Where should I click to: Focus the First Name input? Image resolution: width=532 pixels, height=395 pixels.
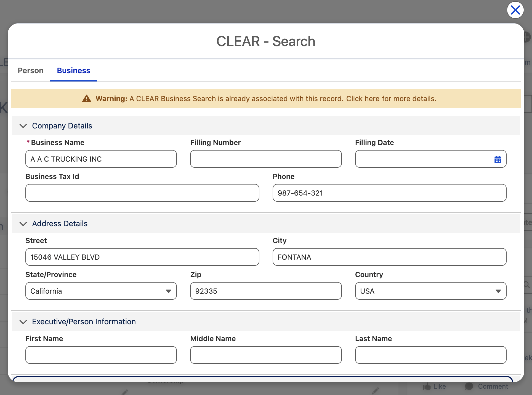point(101,355)
